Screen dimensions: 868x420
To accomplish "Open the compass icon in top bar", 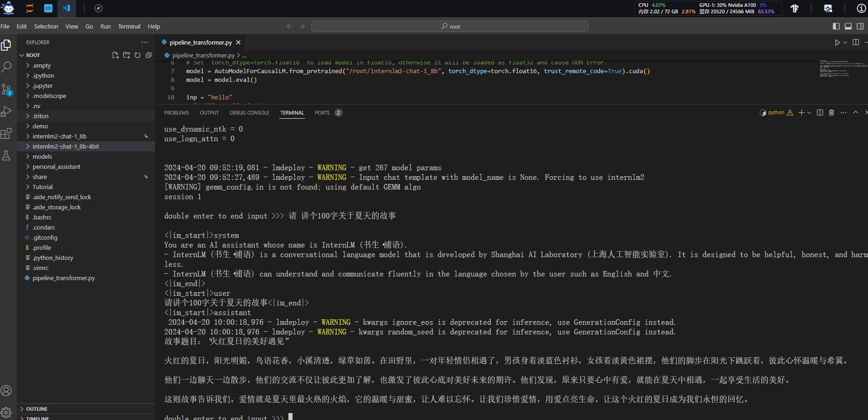I will [98, 8].
